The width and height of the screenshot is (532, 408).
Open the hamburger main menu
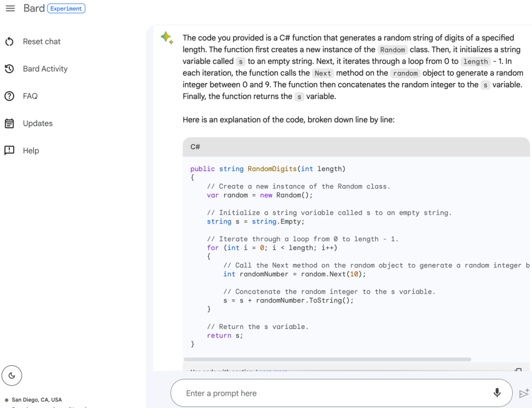(x=10, y=9)
